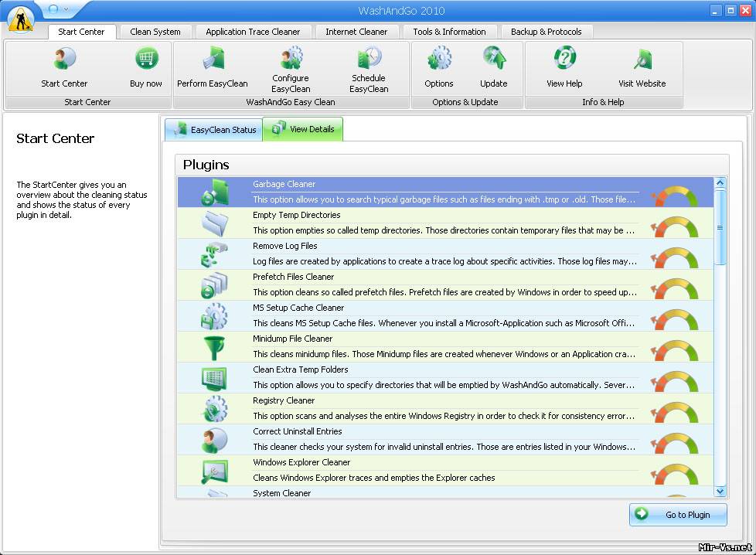Select the System Cleaner row
Image resolution: width=756 pixels, height=555 pixels.
(x=445, y=492)
